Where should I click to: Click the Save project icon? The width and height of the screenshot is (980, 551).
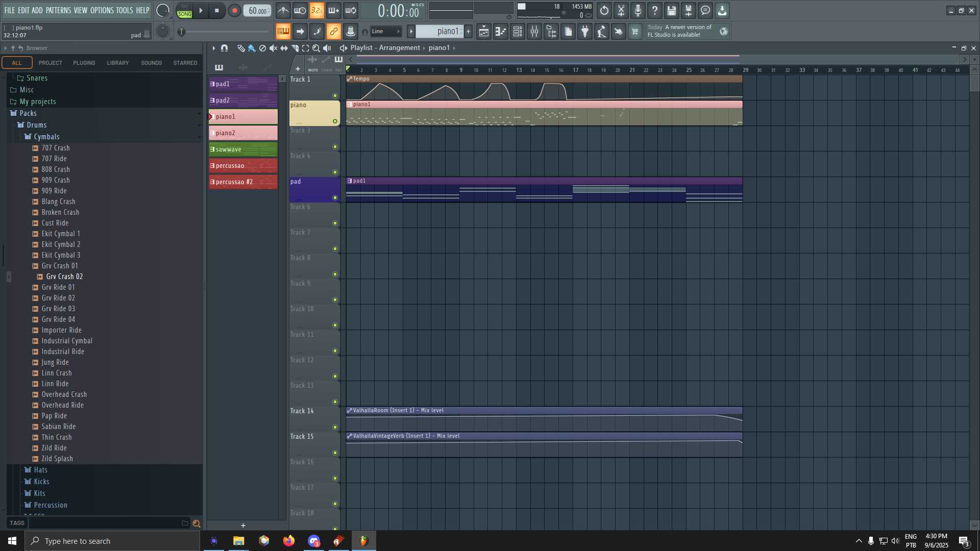[x=671, y=10]
